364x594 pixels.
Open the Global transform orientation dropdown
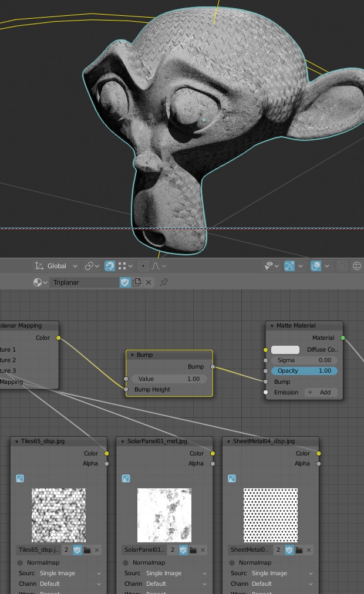[56, 266]
